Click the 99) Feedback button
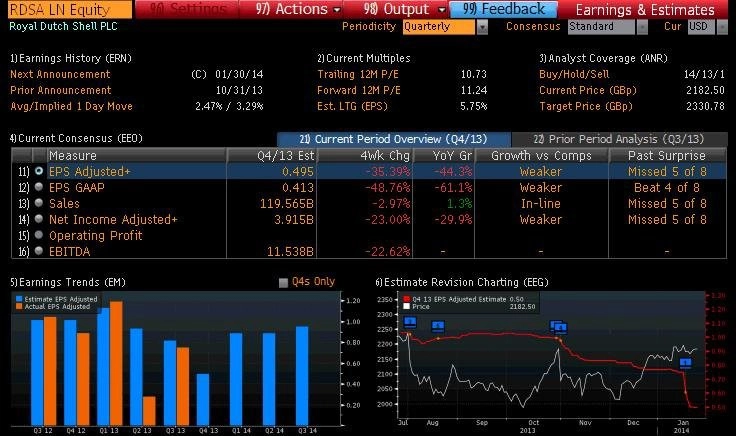 click(x=504, y=9)
